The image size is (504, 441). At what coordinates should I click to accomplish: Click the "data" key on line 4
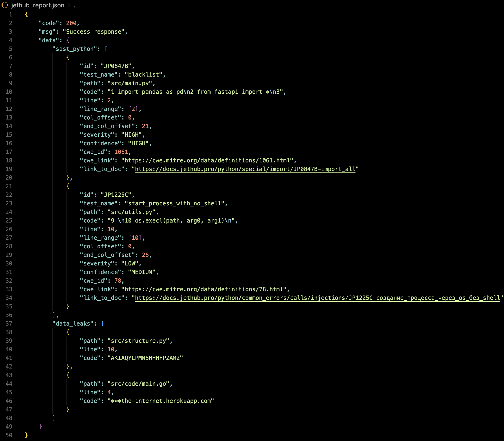[49, 40]
